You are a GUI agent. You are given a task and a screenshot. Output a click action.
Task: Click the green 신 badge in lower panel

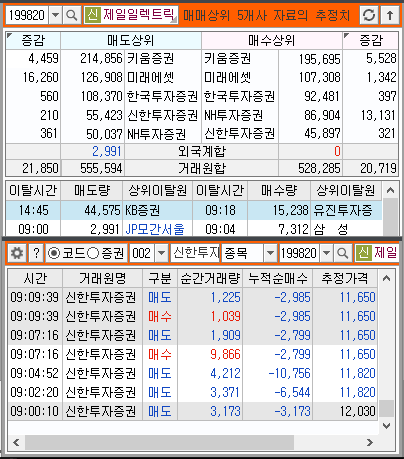click(x=363, y=253)
